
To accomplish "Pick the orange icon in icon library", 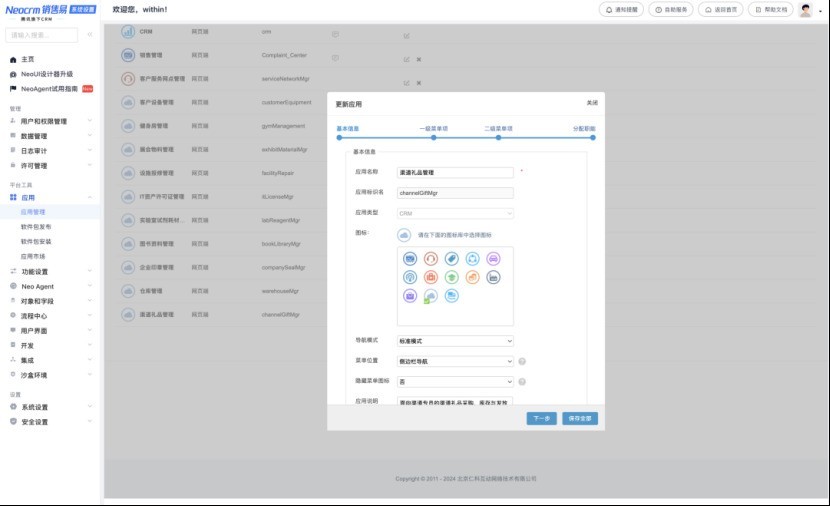I will (x=472, y=277).
